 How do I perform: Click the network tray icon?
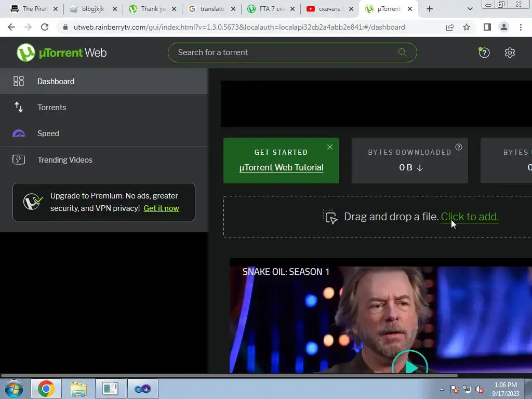click(467, 390)
